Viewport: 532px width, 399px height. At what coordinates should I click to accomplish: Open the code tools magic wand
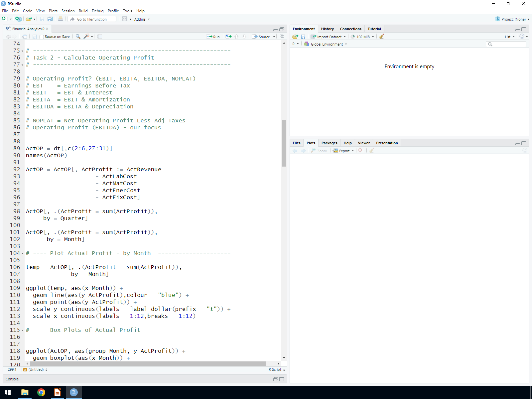pyautogui.click(x=87, y=37)
